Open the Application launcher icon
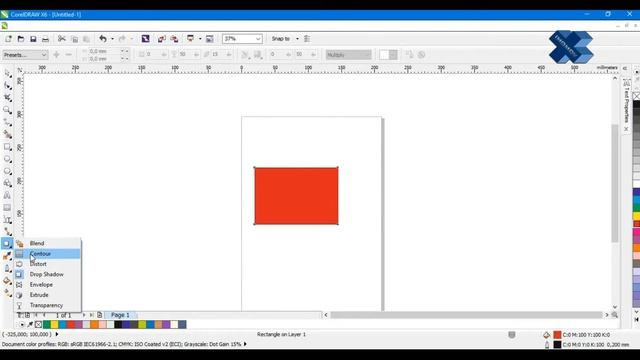 click(190, 39)
